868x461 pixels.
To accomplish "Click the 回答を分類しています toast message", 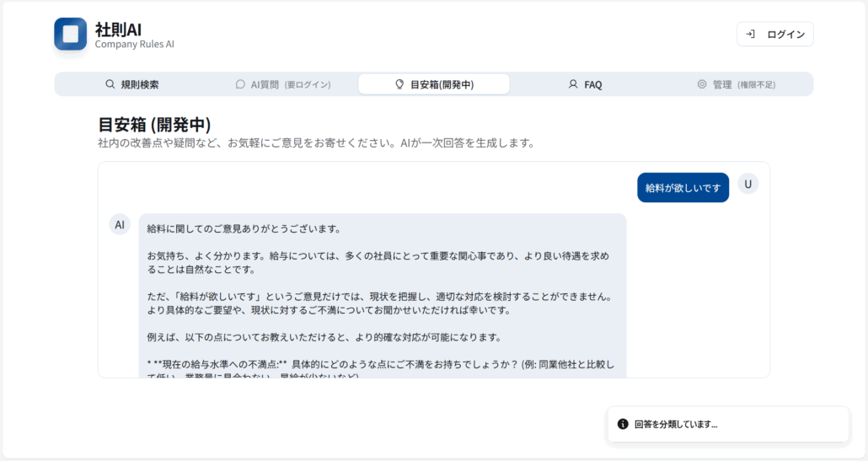I will click(x=676, y=424).
